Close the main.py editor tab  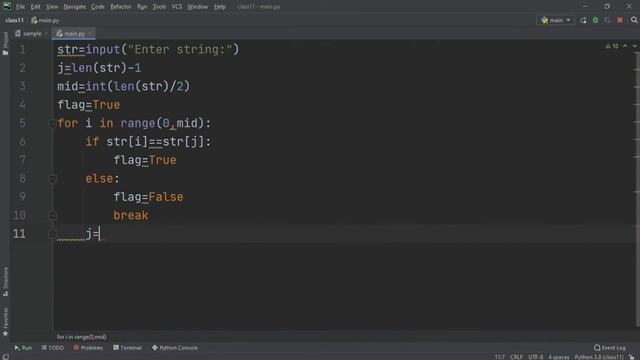pos(90,33)
